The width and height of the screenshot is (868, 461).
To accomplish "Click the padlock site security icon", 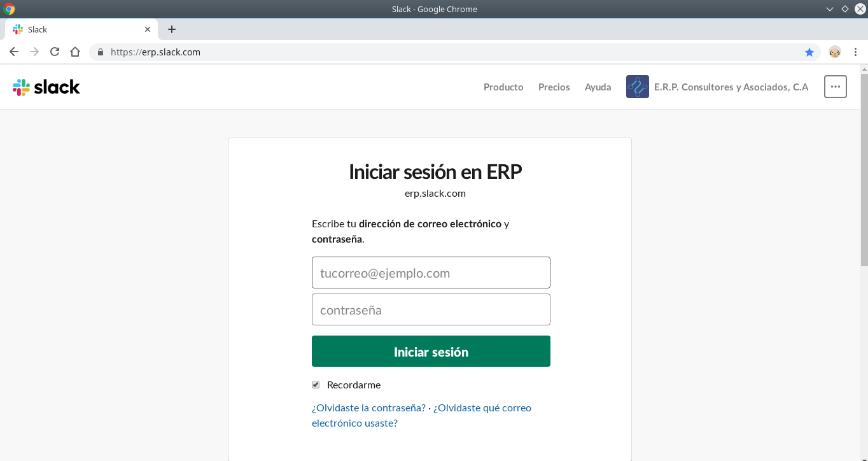I will [100, 52].
